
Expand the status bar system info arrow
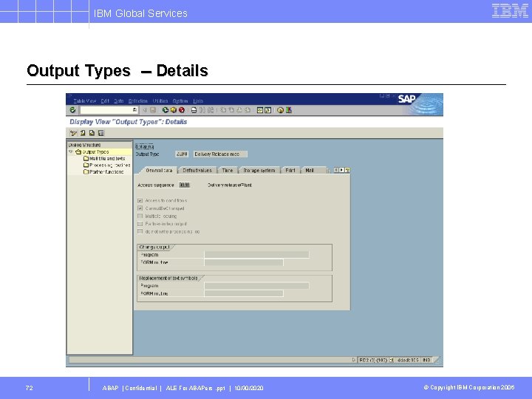354,360
